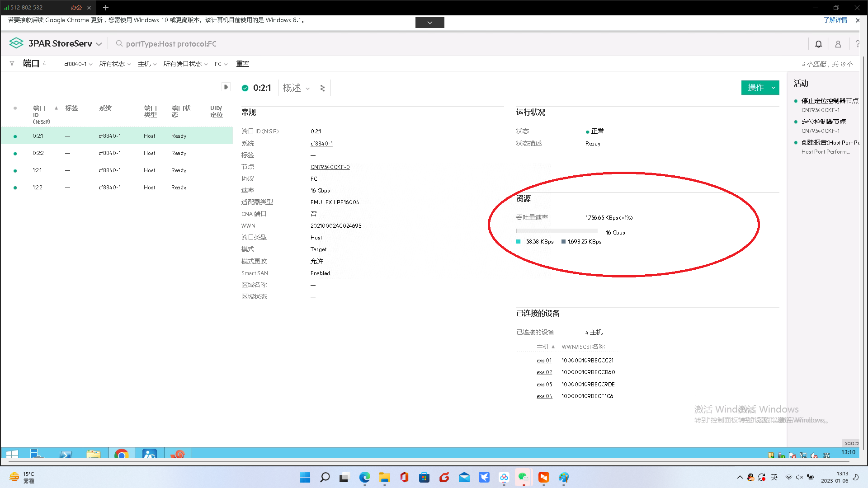Click the notifications bell icon
868x488 pixels.
point(818,44)
